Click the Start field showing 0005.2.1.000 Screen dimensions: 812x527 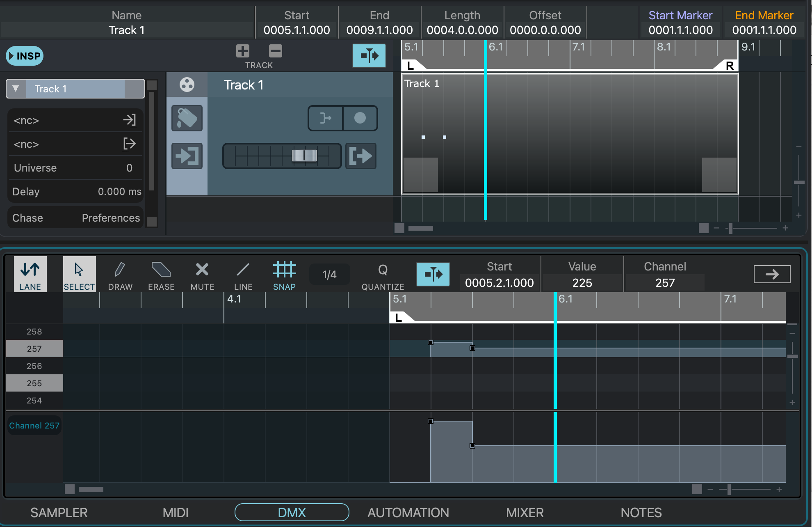pos(500,282)
